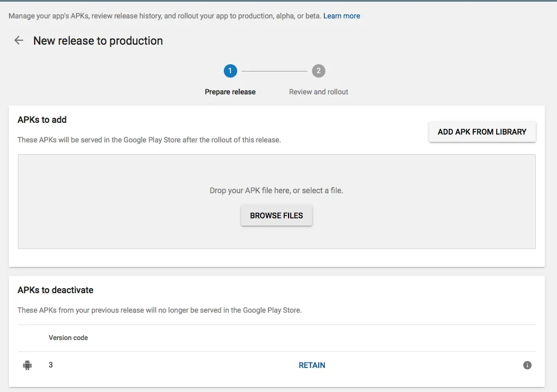The height and width of the screenshot is (392, 557).
Task: Open the Learn more link
Action: click(342, 16)
